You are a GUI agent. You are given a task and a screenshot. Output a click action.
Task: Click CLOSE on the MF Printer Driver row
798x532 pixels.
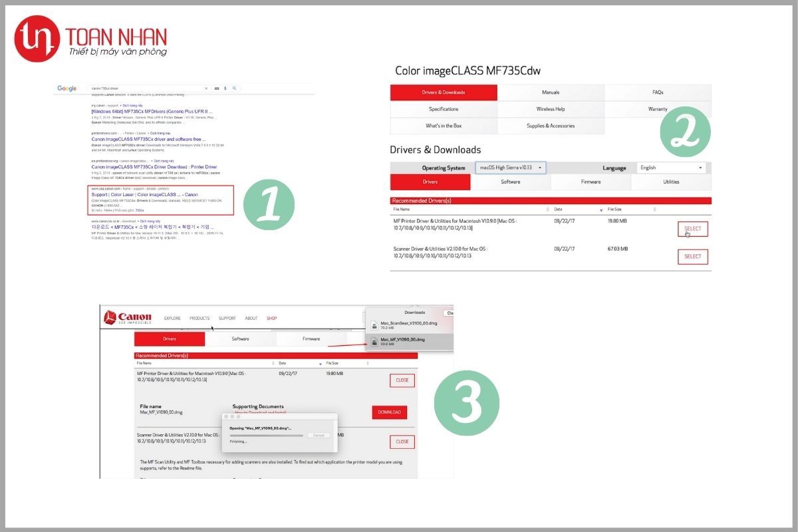[402, 380]
